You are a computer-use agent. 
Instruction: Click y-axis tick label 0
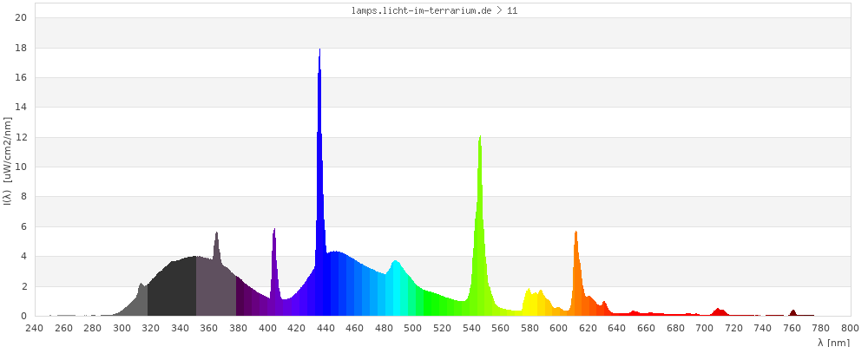coord(25,316)
